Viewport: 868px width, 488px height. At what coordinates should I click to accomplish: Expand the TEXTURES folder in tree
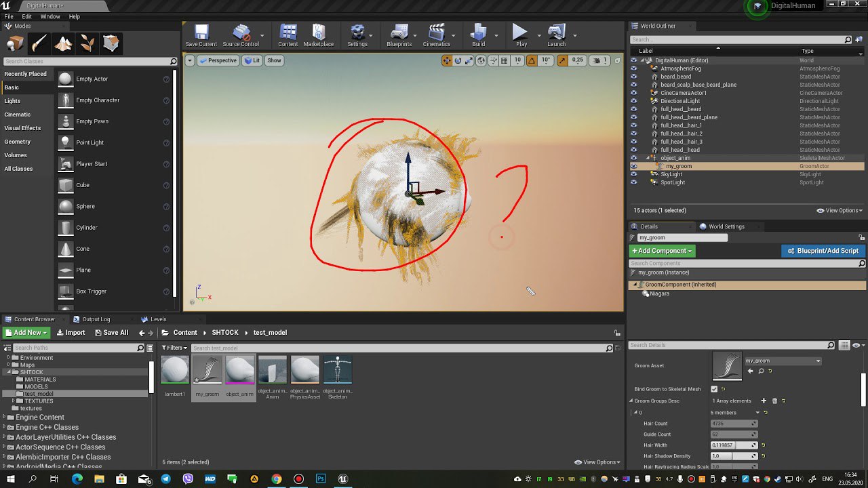click(14, 401)
